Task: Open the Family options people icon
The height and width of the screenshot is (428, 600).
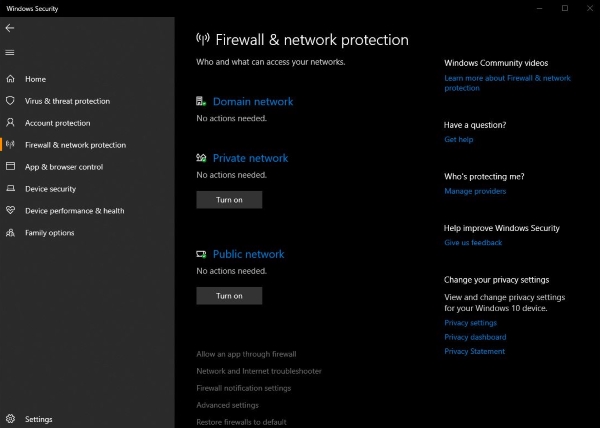Action: click(x=10, y=232)
